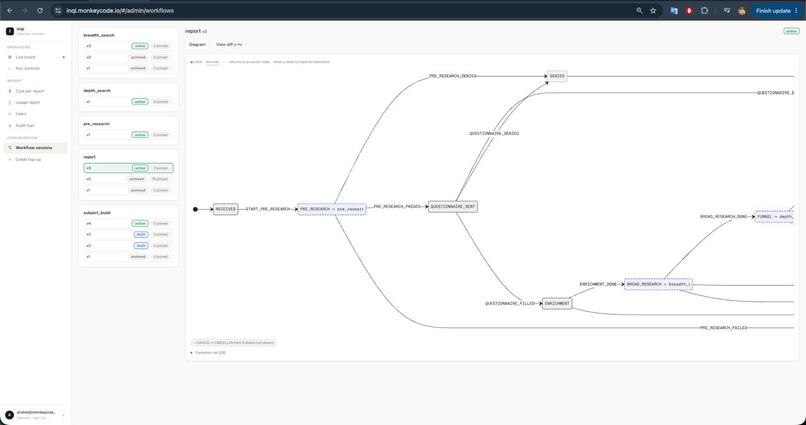Expand account menu chevron at sidebar bottom
Image resolution: width=806 pixels, height=425 pixels.
tap(63, 415)
